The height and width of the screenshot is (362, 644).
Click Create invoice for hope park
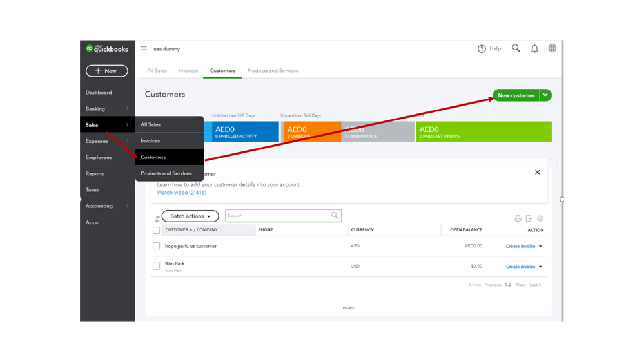520,246
